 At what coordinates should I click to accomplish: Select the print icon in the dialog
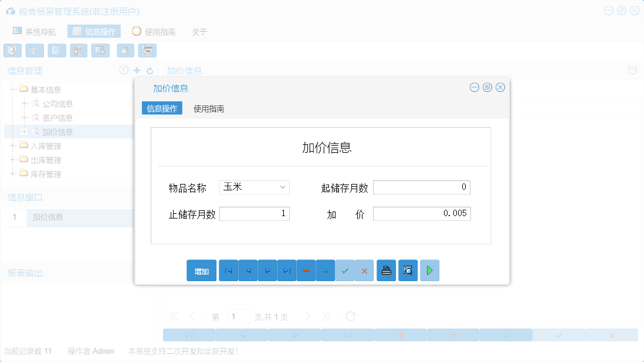tap(386, 270)
